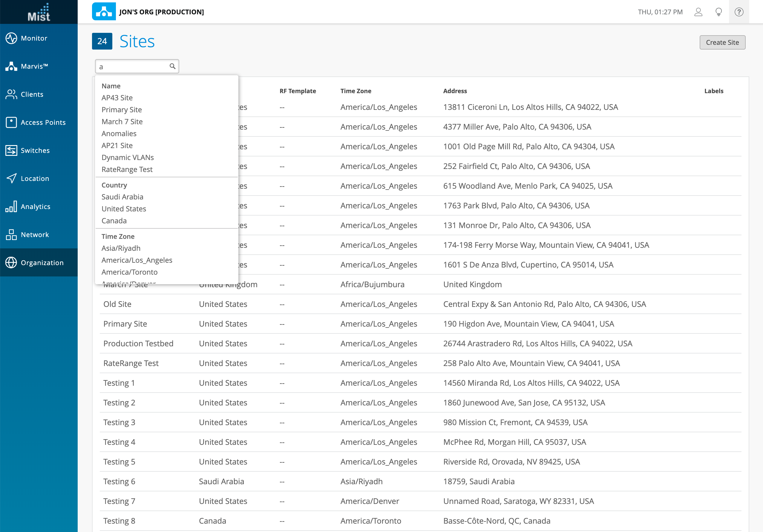Click the notifications lightbulb icon
The width and height of the screenshot is (763, 532).
pyautogui.click(x=718, y=12)
